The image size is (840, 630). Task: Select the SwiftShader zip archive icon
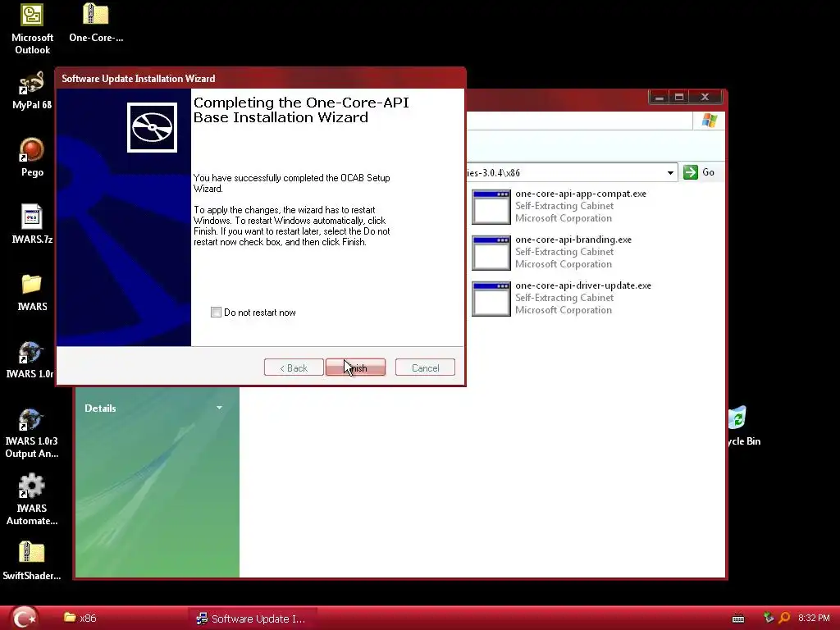pos(32,554)
